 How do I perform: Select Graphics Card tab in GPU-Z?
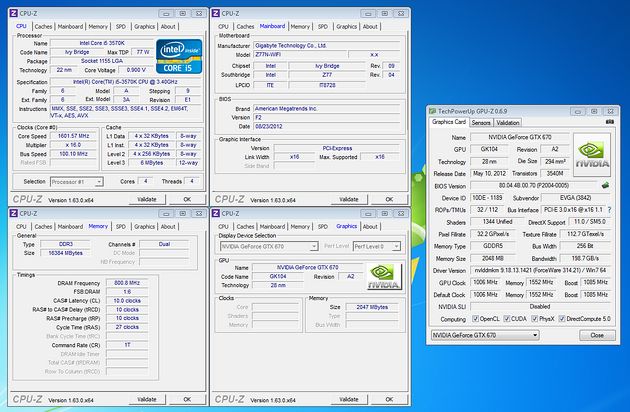[449, 122]
